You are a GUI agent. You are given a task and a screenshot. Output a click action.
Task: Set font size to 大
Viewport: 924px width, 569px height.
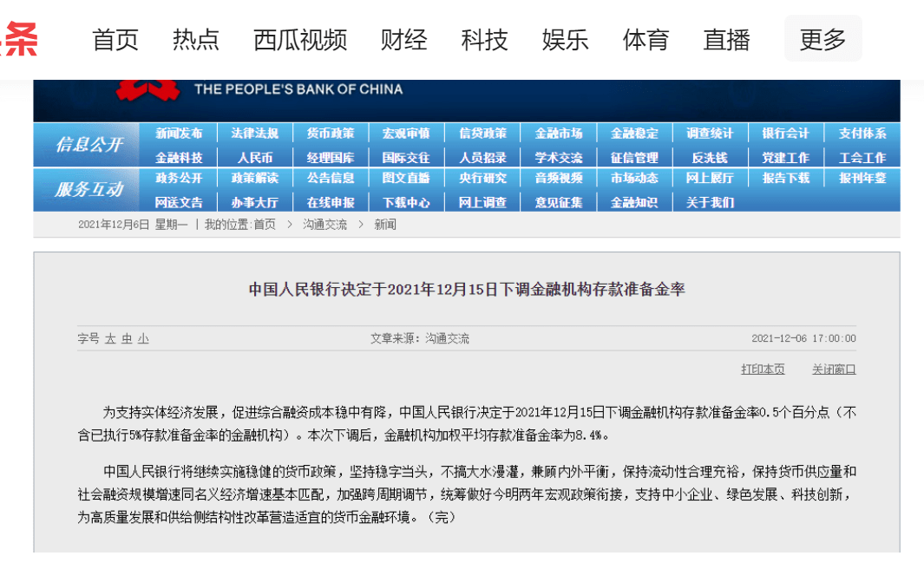click(110, 339)
